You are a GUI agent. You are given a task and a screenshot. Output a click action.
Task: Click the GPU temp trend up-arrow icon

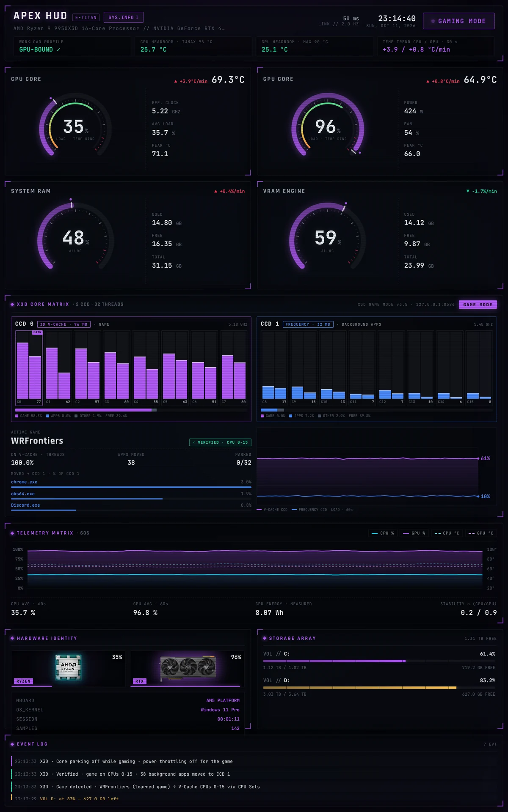428,81
